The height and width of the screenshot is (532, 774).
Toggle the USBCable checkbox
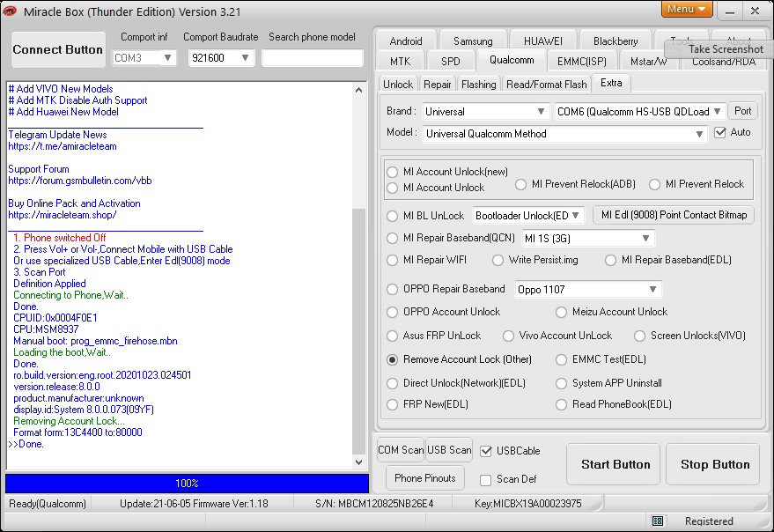[486, 451]
